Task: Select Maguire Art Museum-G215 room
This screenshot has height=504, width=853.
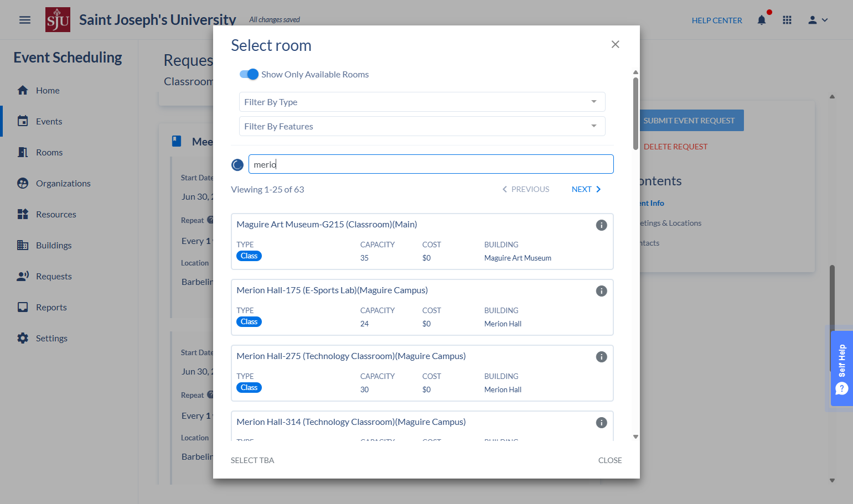Action: (422, 241)
